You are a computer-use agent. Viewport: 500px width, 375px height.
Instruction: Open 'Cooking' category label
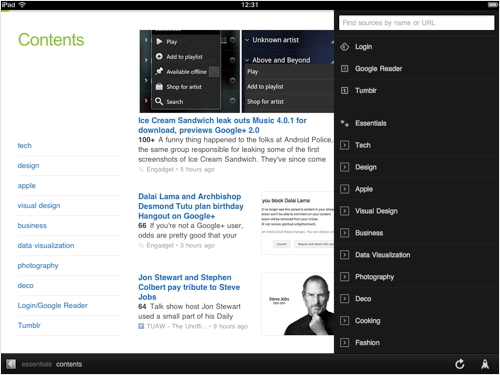click(x=368, y=321)
